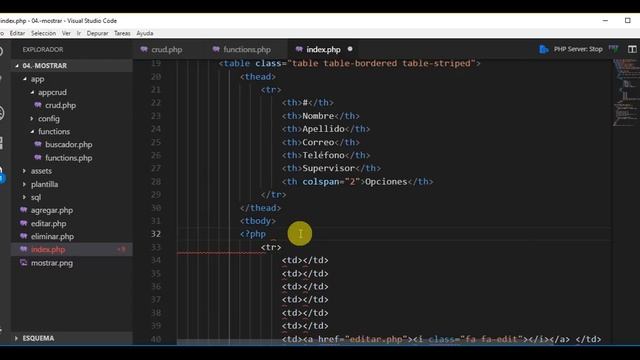Screen dimensions: 640x360
Task: Open crud.php in the Explorer tree
Action: click(60, 105)
